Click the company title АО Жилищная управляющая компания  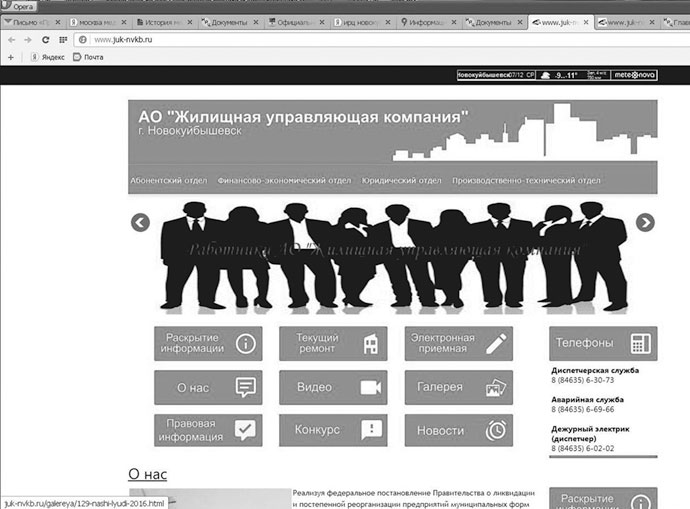[303, 117]
